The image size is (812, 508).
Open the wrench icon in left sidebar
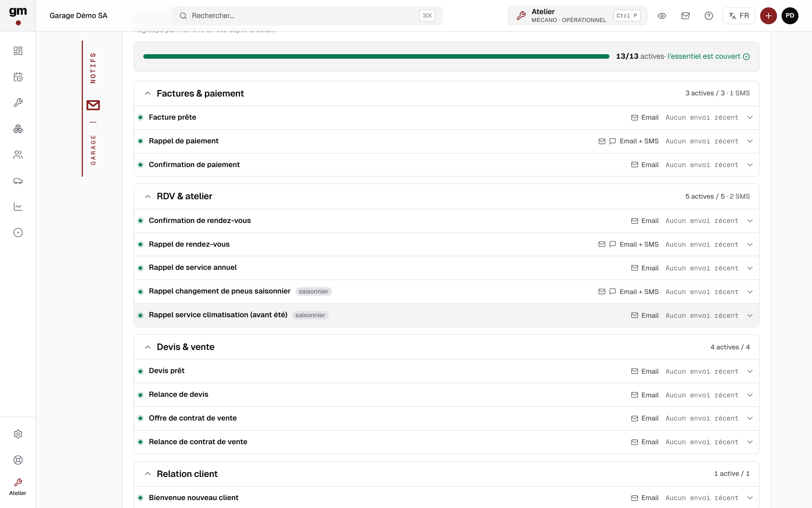click(18, 102)
